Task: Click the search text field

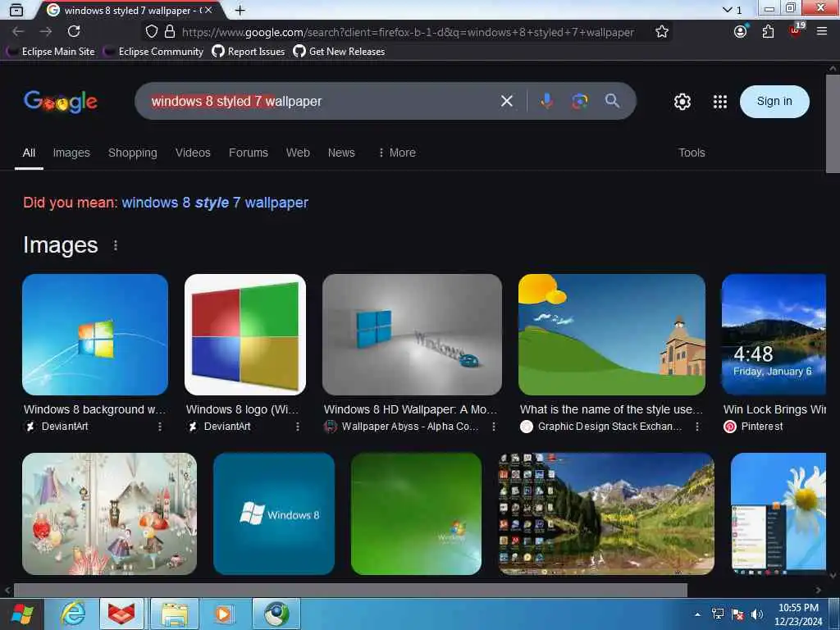Action: pos(322,101)
